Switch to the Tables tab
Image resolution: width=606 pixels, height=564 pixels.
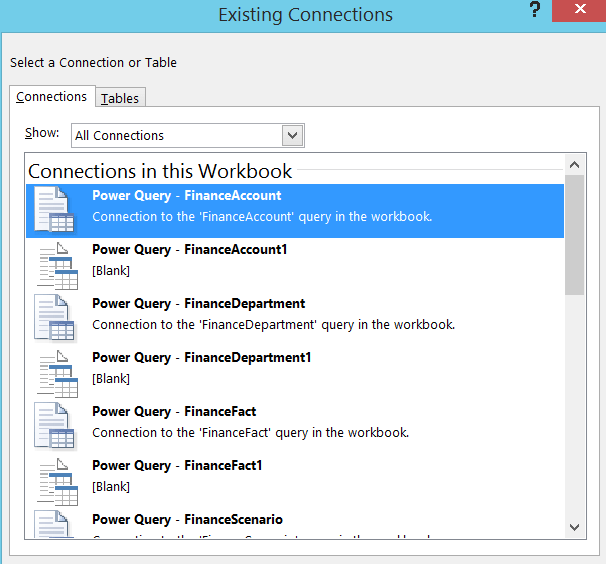coord(121,97)
